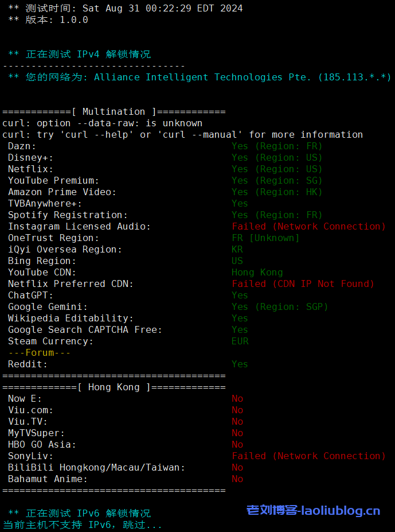Image resolution: width=395 pixels, height=532 pixels.
Task: Click the IPv6 not supported message line
Action: click(82, 525)
